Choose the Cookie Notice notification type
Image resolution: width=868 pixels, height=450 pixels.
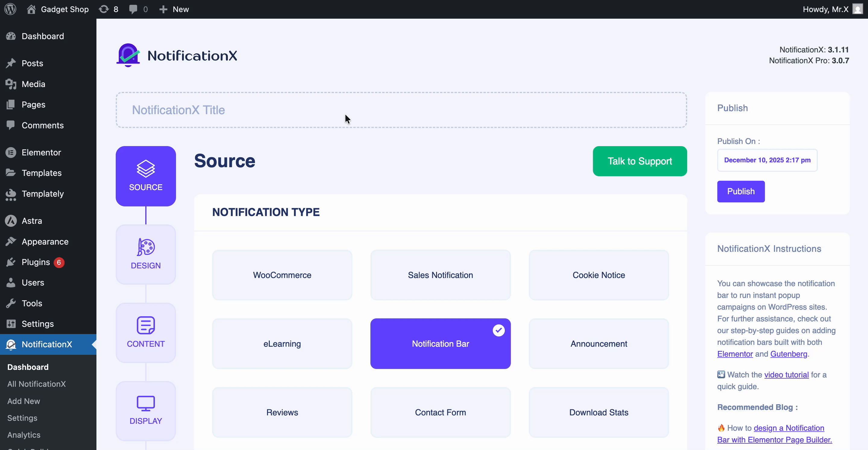(x=599, y=275)
